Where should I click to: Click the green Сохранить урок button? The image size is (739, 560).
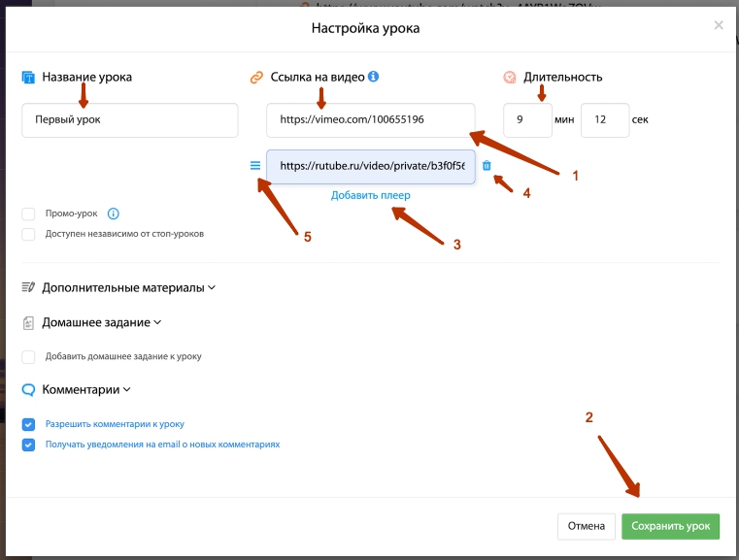click(671, 526)
